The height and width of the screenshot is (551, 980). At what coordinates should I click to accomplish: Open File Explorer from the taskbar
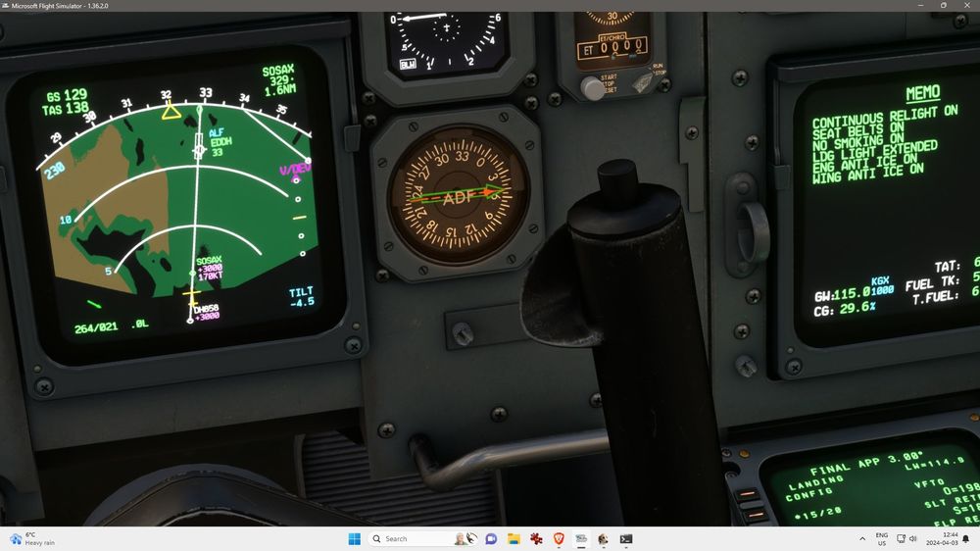click(x=513, y=538)
